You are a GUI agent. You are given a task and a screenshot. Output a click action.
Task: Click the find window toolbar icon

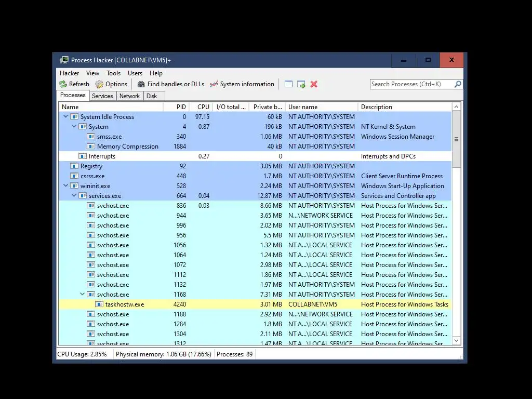288,84
